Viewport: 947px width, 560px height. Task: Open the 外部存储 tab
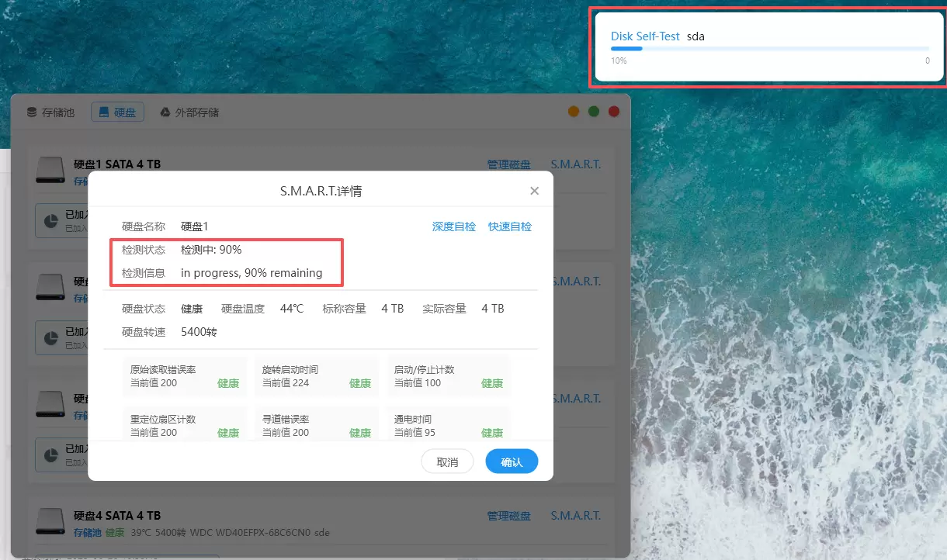pyautogui.click(x=189, y=112)
